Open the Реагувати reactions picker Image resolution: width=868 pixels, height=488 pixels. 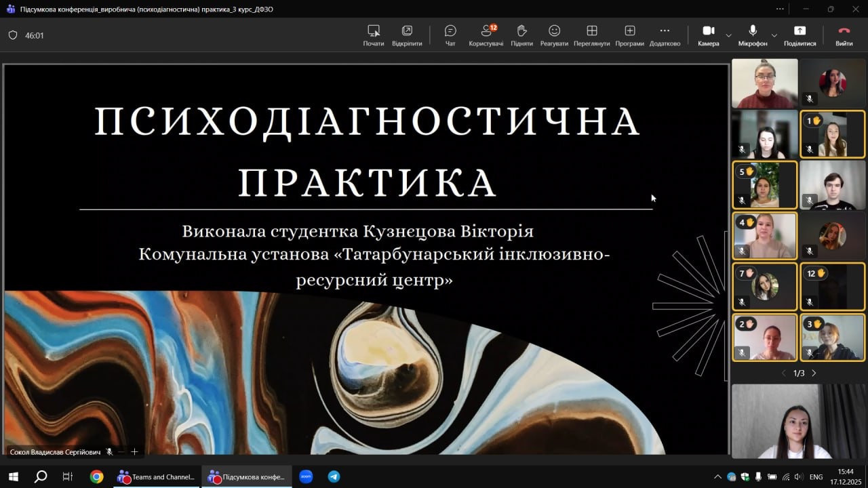[x=554, y=35]
